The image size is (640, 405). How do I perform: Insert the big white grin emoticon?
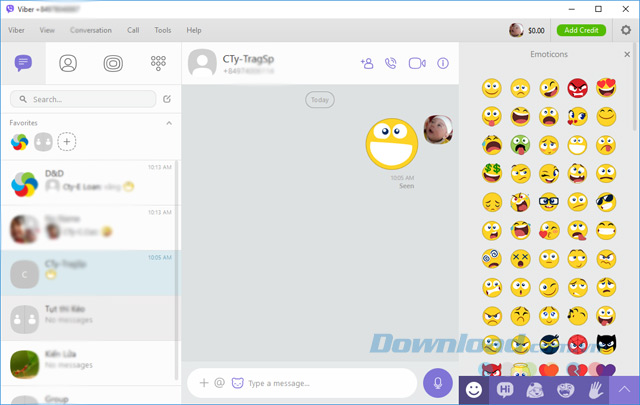(578, 145)
